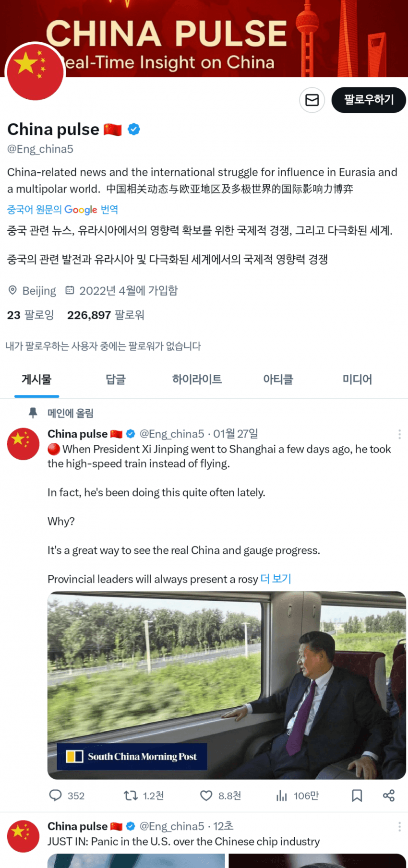View the 226,897 팔로워 followers list

click(106, 315)
